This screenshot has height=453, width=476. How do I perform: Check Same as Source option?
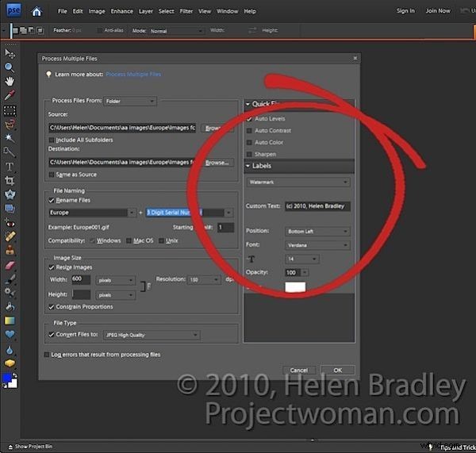point(52,175)
